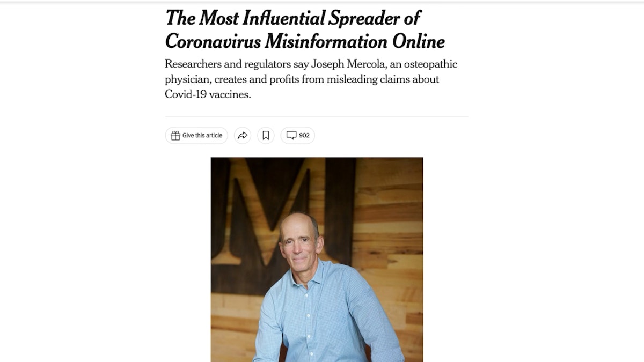Open the 902 comments count
This screenshot has height=362, width=644.
[x=304, y=136]
